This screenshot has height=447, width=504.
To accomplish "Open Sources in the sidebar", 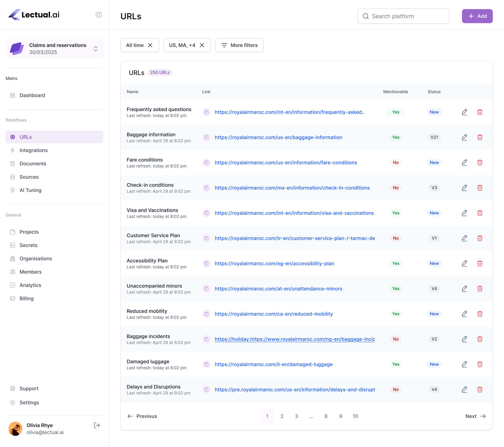I will click(54, 177).
